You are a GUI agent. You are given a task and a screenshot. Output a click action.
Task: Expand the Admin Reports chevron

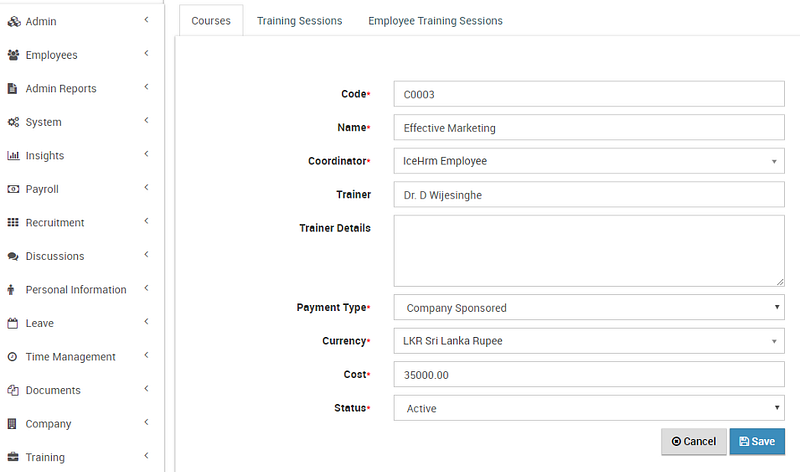click(146, 87)
